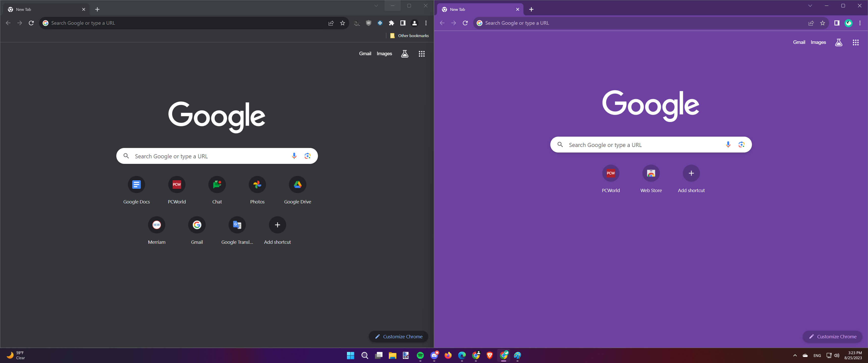
Task: Open Images link in purple window
Action: pos(818,42)
